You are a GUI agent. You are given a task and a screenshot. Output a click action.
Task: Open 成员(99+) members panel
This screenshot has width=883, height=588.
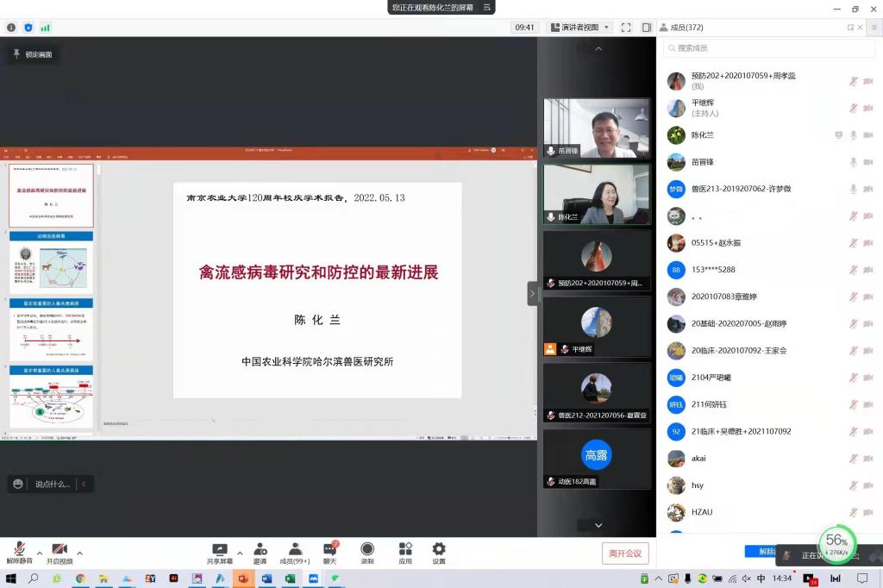click(x=295, y=552)
